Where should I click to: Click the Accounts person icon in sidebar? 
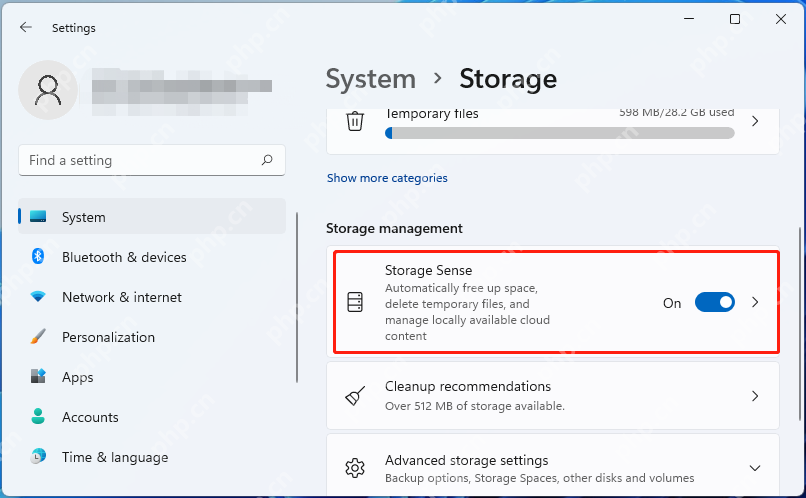[38, 416]
